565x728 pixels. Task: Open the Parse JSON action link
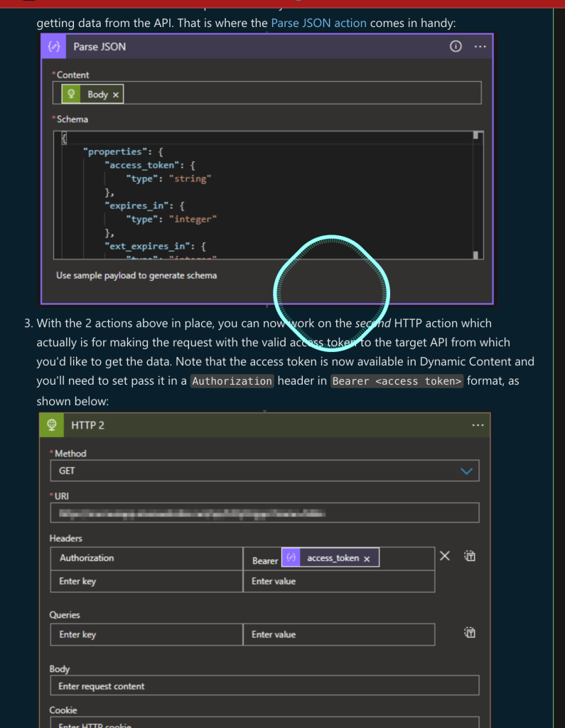point(318,23)
